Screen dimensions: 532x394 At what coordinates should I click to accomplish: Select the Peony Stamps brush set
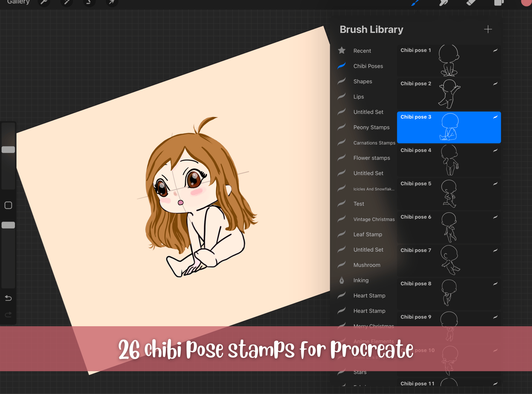click(371, 127)
